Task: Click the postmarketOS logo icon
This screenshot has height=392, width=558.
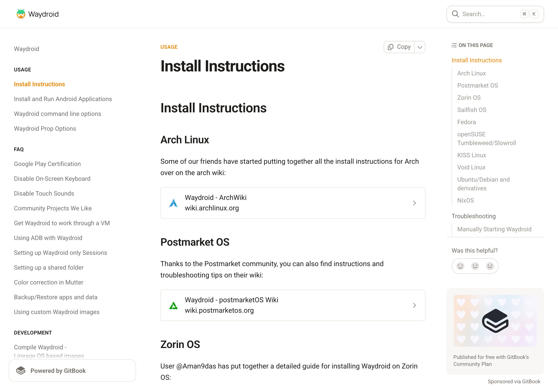Action: point(174,305)
